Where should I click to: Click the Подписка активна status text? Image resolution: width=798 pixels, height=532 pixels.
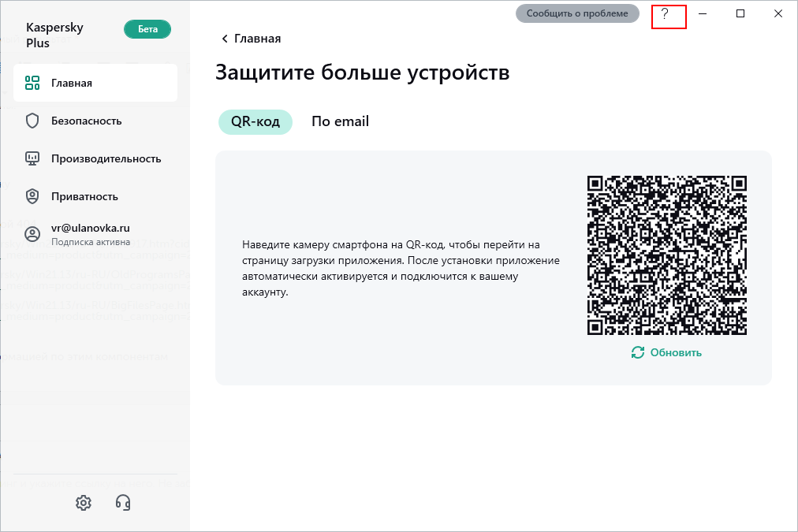click(x=91, y=242)
